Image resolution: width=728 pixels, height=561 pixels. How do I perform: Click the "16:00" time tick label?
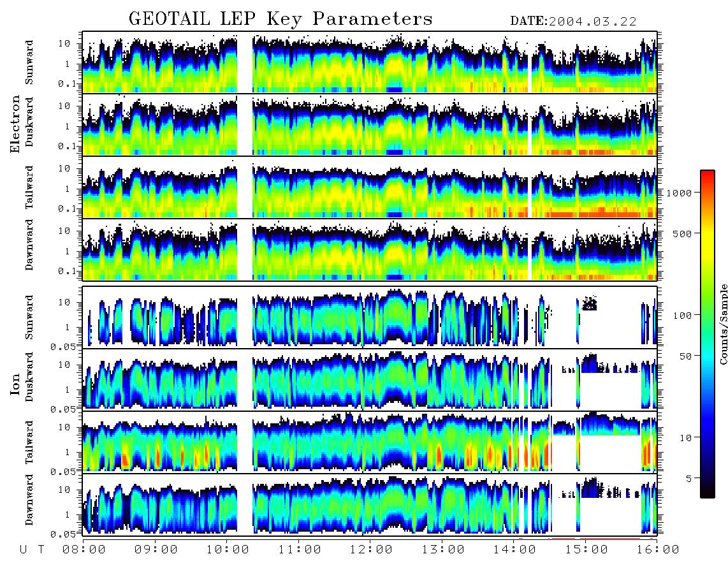tap(659, 550)
